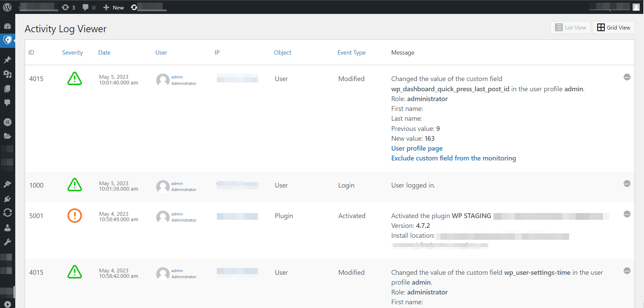Click the updates counter in the top toolbar
Image resolution: width=644 pixels, height=308 pixels.
click(68, 7)
